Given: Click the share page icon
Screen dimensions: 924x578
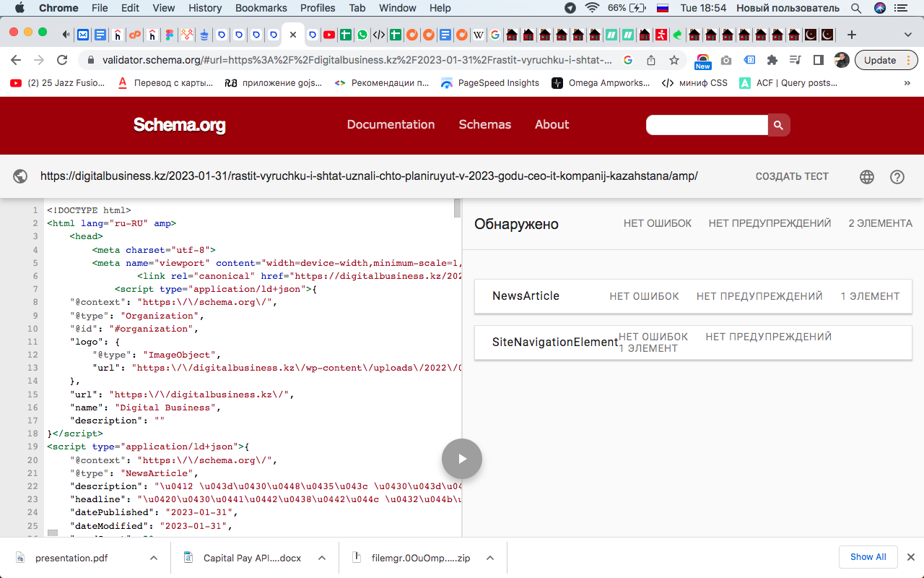Looking at the screenshot, I should (651, 60).
